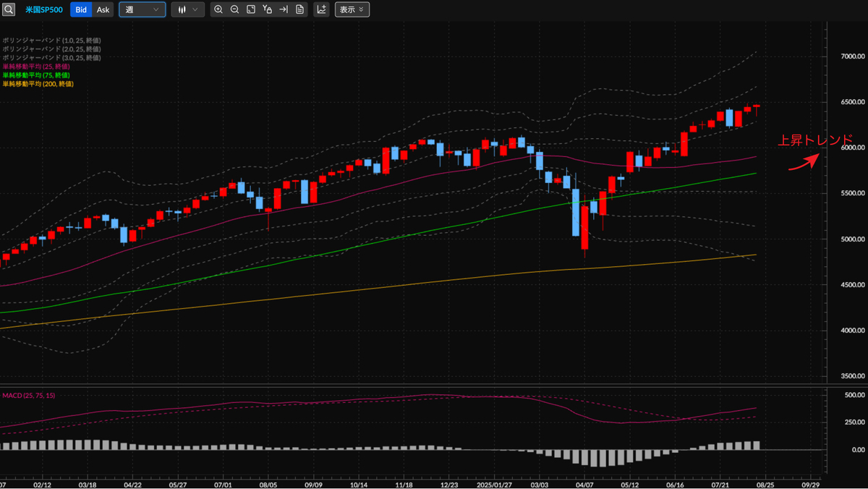Screen dimensions: 868x489
Task: Select ボリンジャーバンド (1.0, 25, 終値) indicator label
Action: [51, 41]
